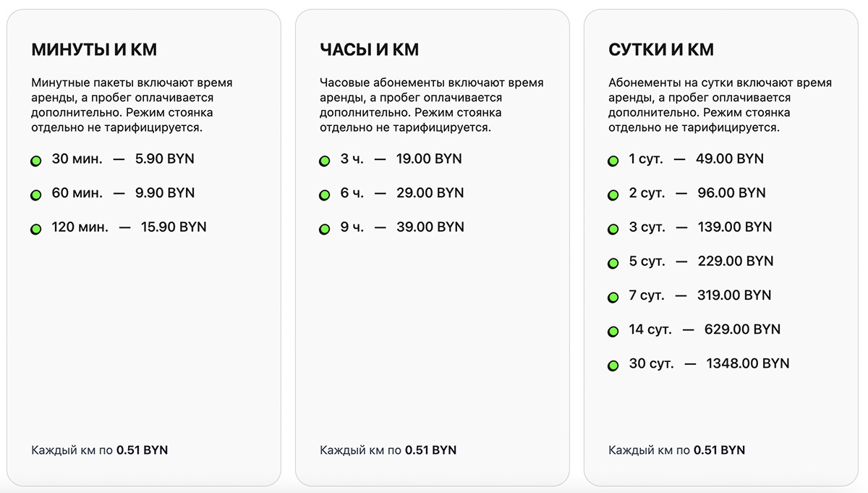Click the green dot beside 1 сут.

(613, 161)
